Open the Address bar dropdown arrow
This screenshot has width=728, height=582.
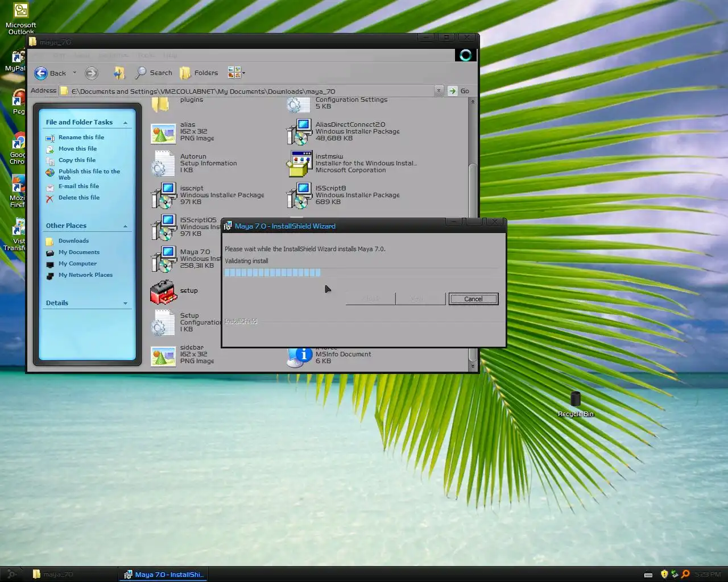point(439,91)
